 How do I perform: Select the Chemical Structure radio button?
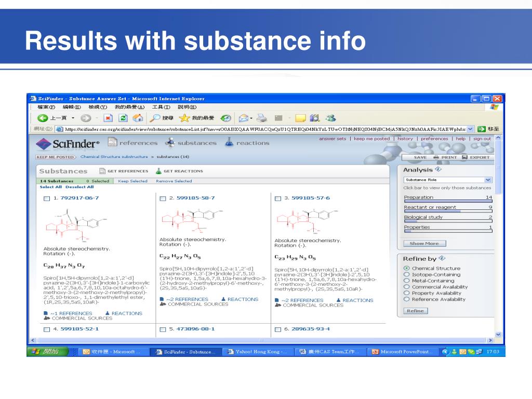[x=406, y=268]
